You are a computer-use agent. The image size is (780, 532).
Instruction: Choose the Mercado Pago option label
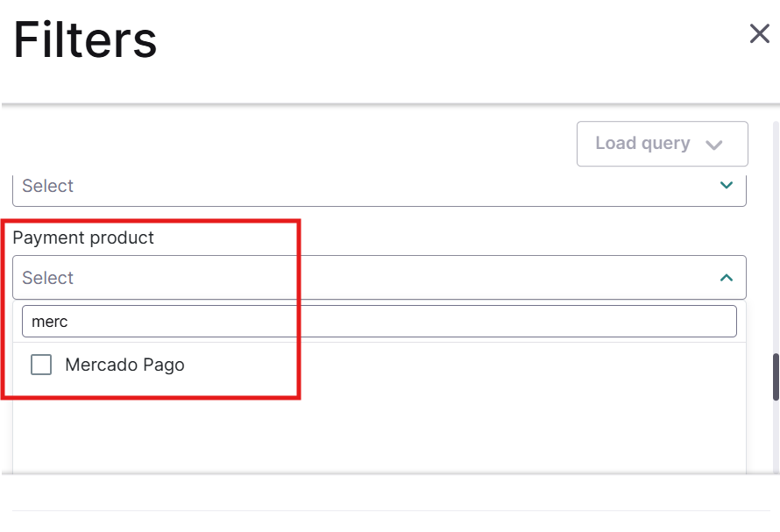tap(124, 365)
